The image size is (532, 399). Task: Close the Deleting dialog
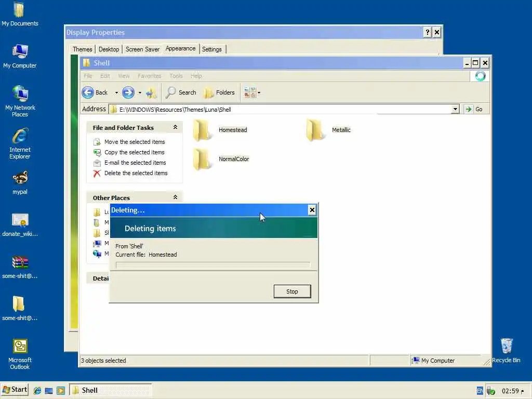tap(312, 210)
